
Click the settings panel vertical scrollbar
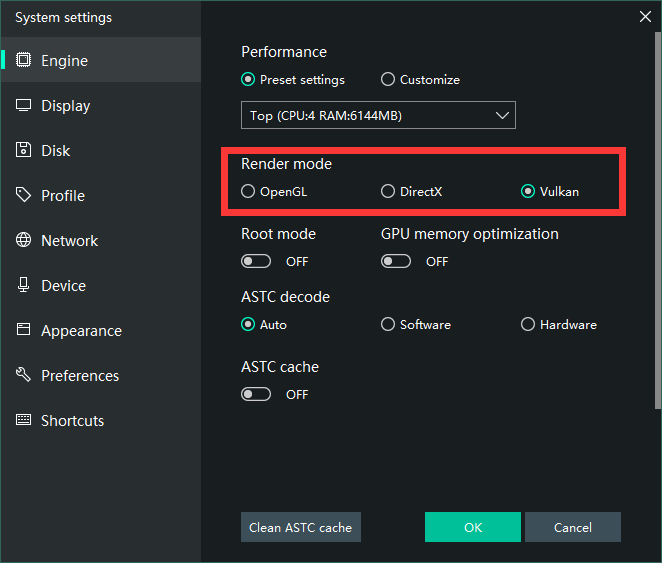coord(657,220)
